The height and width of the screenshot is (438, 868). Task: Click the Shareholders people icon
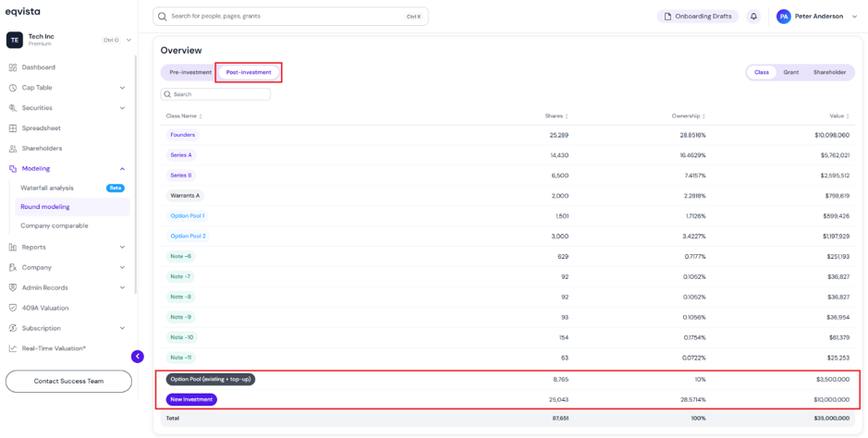pyautogui.click(x=13, y=148)
